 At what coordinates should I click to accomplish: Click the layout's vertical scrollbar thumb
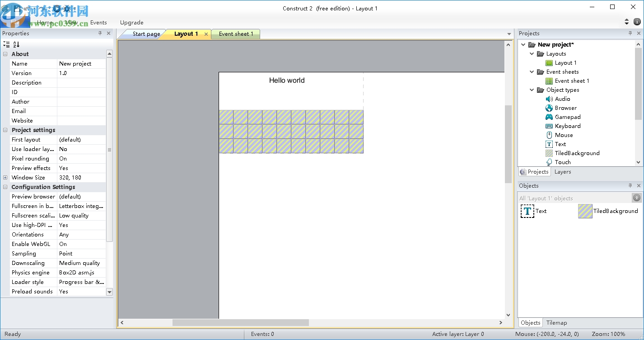click(x=508, y=144)
